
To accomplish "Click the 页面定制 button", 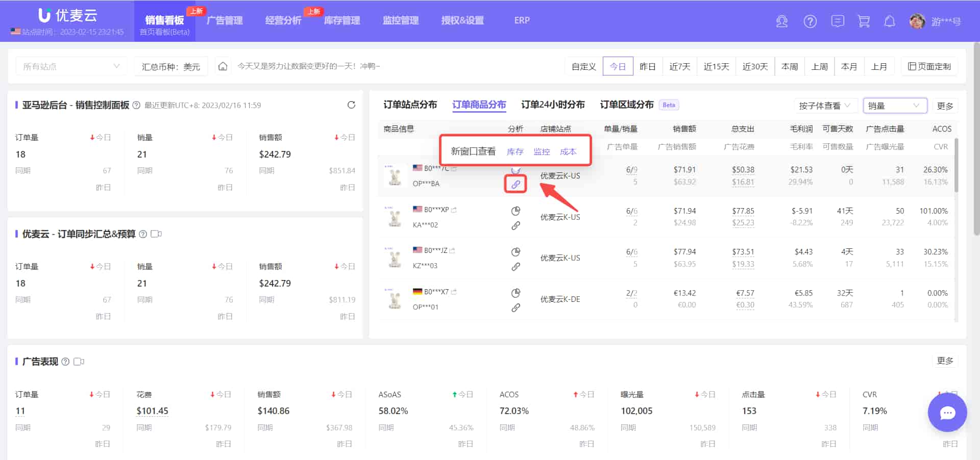I will [x=929, y=66].
